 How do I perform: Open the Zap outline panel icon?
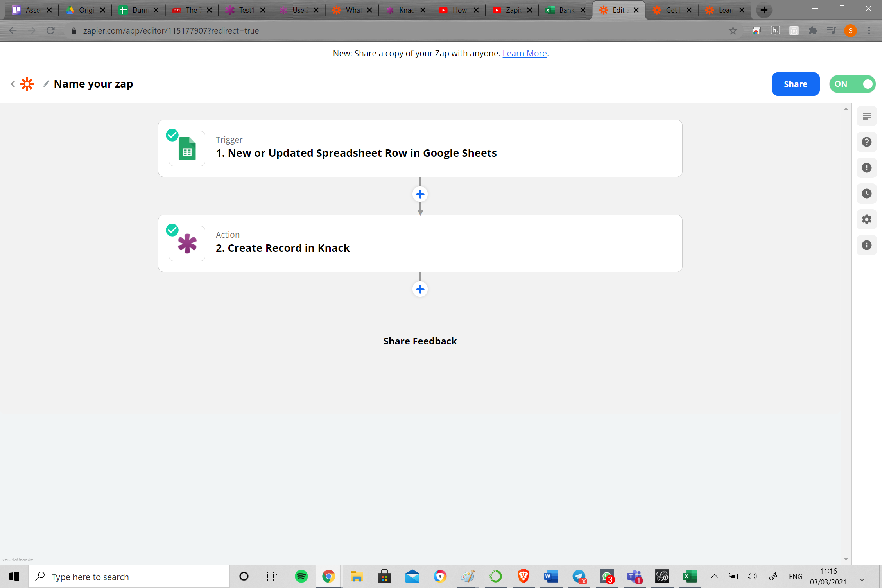click(866, 116)
